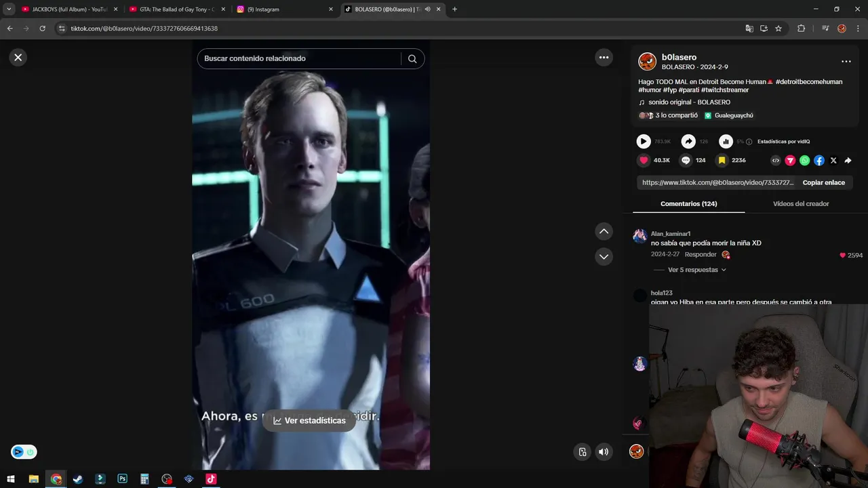Open TikTok app from taskbar
The width and height of the screenshot is (868, 488).
pyautogui.click(x=211, y=479)
